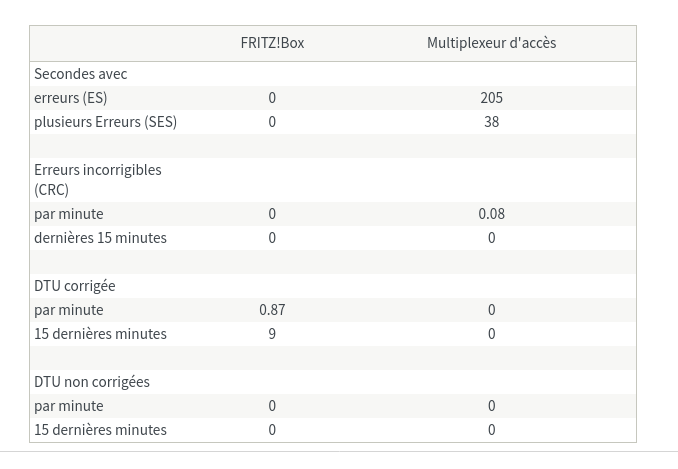The height and width of the screenshot is (469, 678).
Task: Click the 0.87 DTU corrigée value
Action: pyautogui.click(x=272, y=310)
